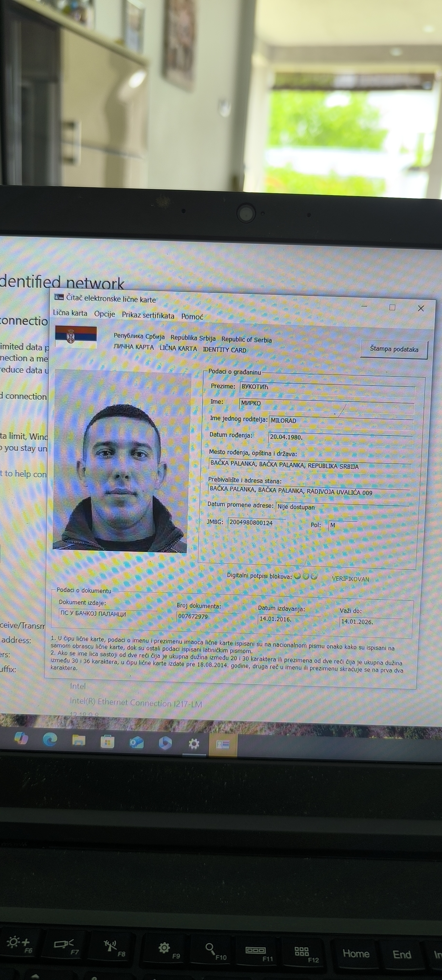Click into the Prezime text field
This screenshot has width=442, height=980.
327,387
